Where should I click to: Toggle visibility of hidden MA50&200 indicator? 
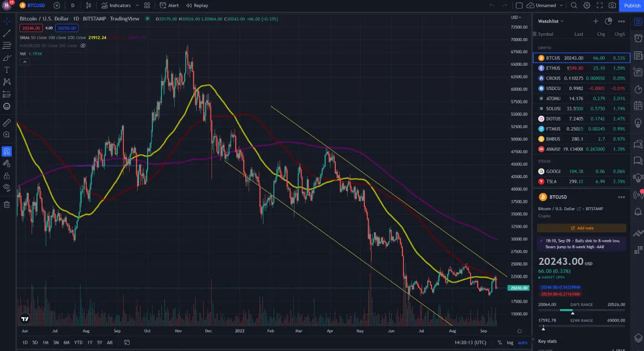tap(83, 46)
